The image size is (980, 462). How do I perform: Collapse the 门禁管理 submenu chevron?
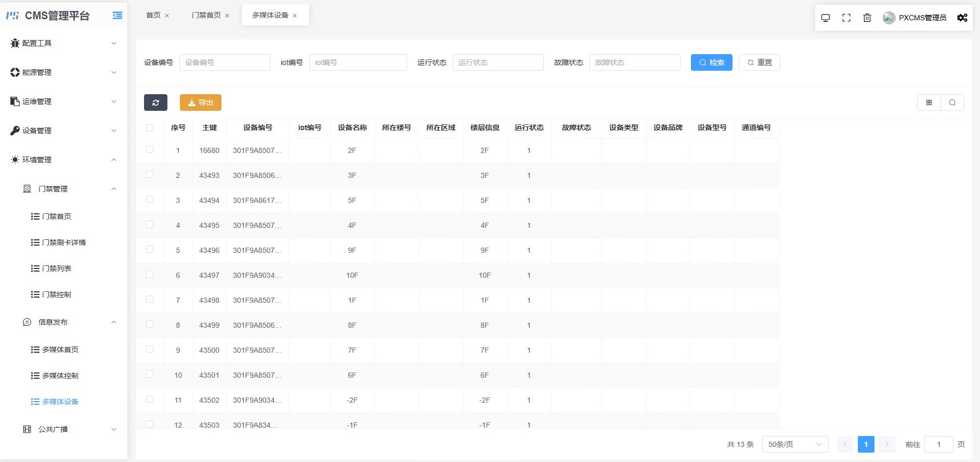pos(114,189)
